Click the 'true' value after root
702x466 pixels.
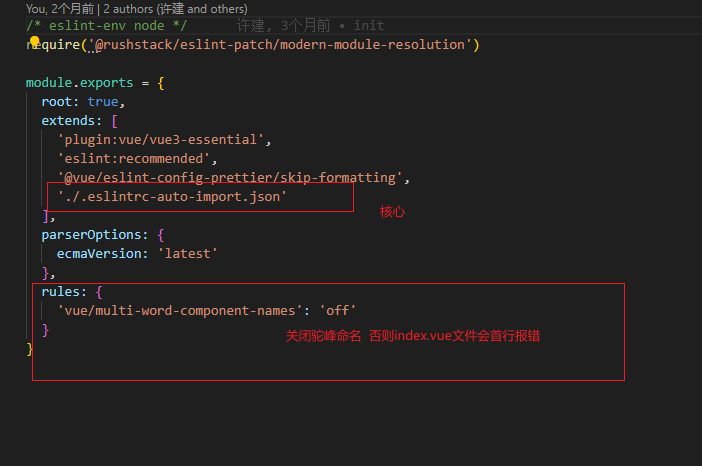tap(103, 102)
